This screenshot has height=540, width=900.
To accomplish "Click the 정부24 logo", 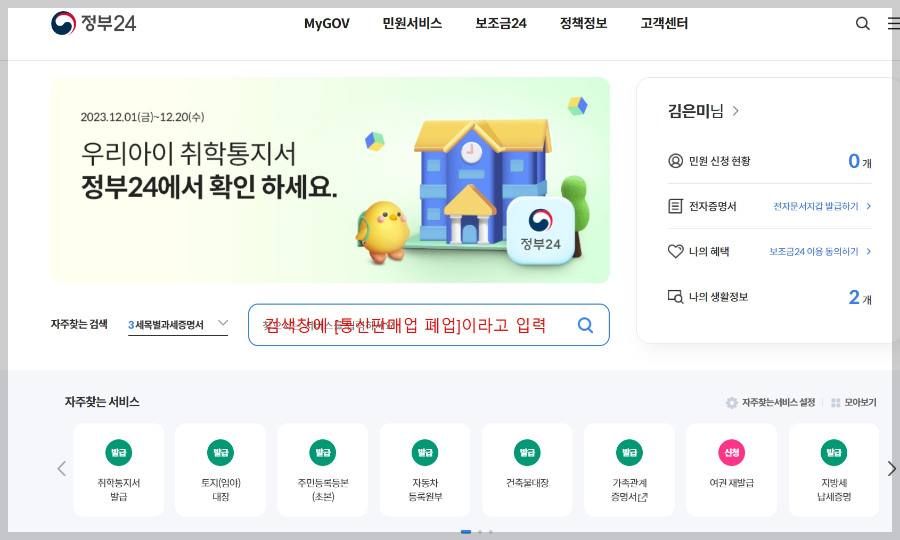I will point(94,24).
